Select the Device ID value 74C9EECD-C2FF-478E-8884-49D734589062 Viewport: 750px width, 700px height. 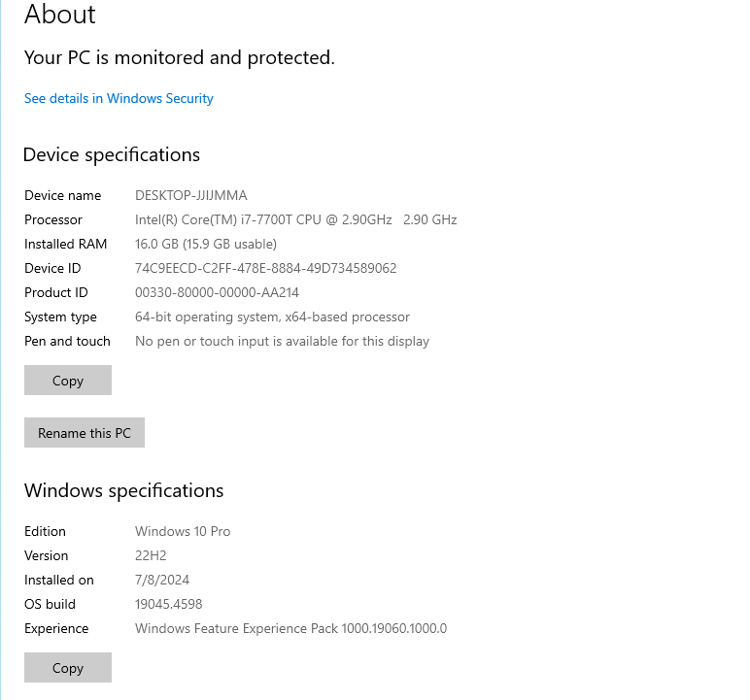coord(265,268)
